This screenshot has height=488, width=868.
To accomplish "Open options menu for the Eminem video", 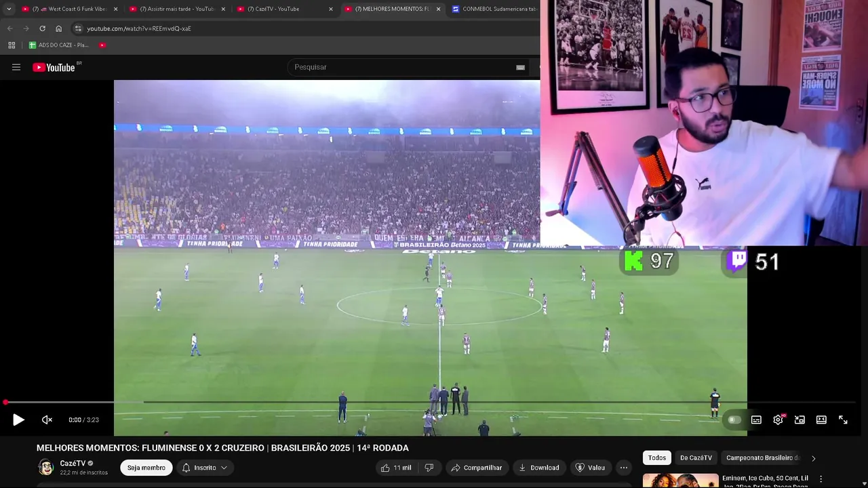I will click(821, 479).
